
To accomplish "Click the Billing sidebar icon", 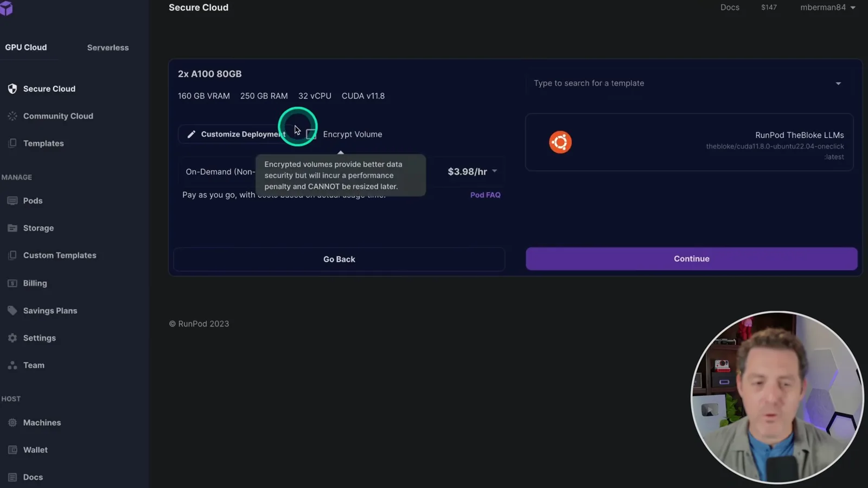I will (x=12, y=283).
